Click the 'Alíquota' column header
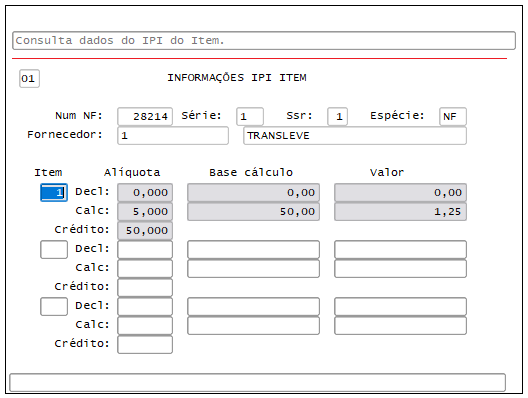This screenshot has height=398, width=528. point(132,172)
